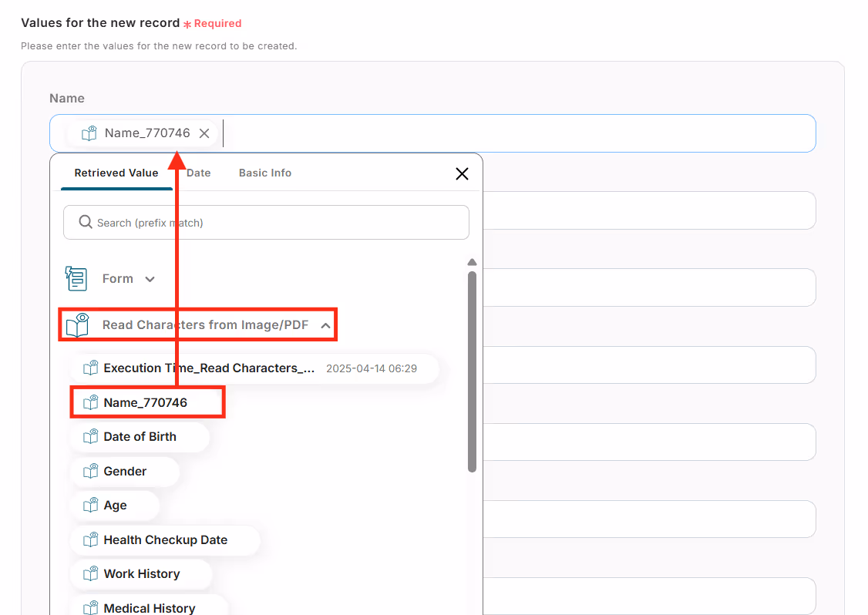
Task: Remove the Name_770746 tag from Name field
Action: (204, 133)
